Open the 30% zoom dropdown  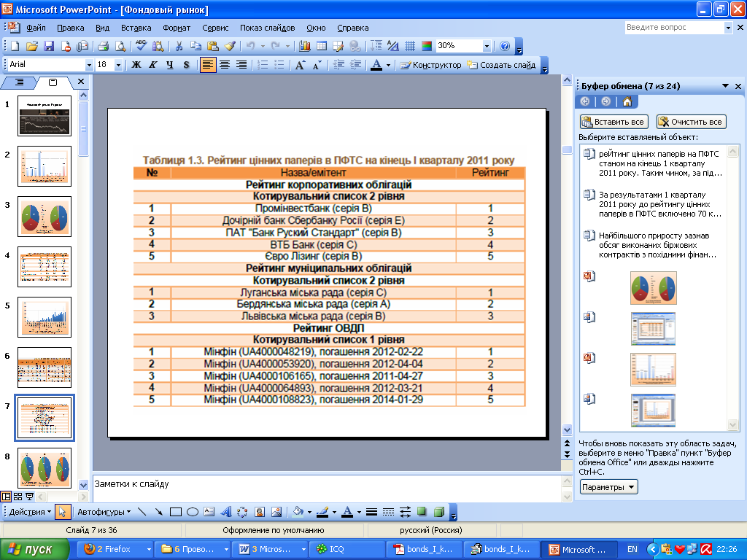[487, 46]
